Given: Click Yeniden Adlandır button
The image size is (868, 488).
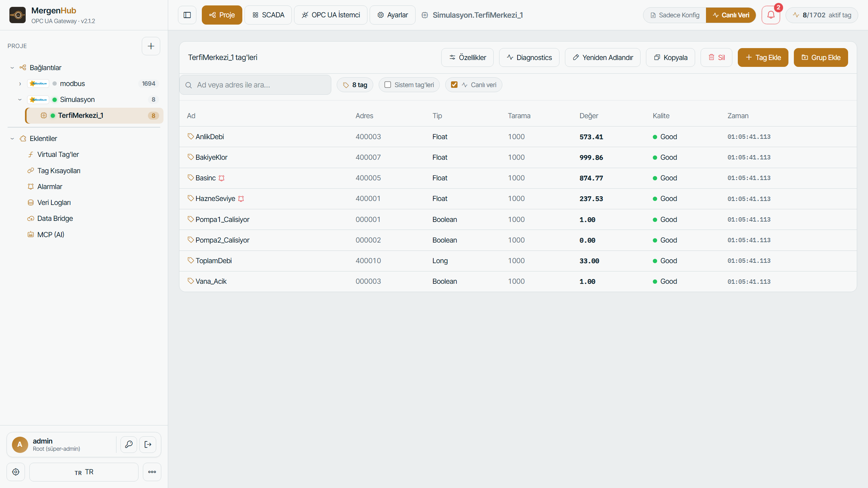Looking at the screenshot, I should (x=603, y=57).
